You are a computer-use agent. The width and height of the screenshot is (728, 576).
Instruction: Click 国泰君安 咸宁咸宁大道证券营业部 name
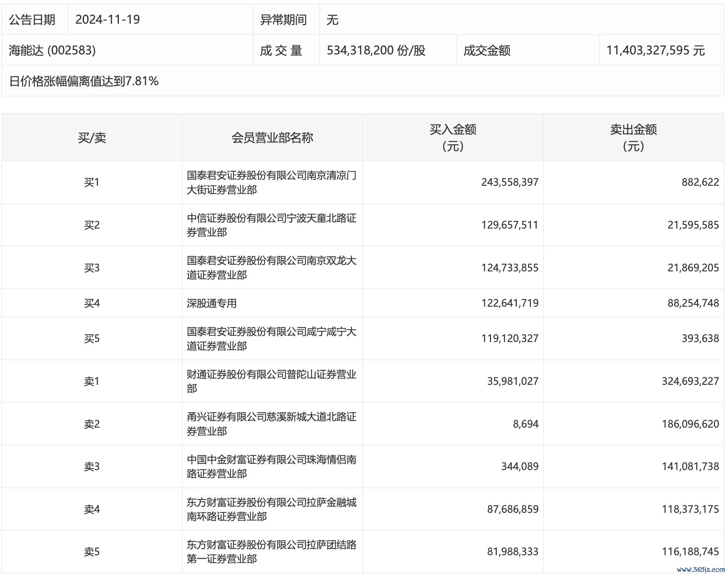click(x=271, y=339)
